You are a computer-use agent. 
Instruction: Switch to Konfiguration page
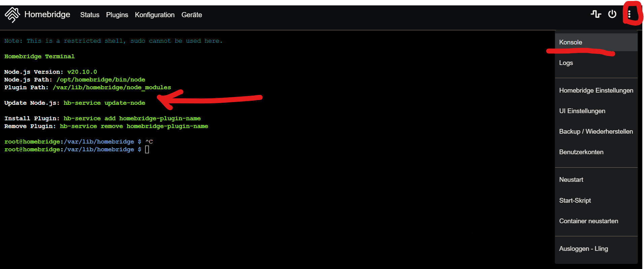[x=155, y=15]
